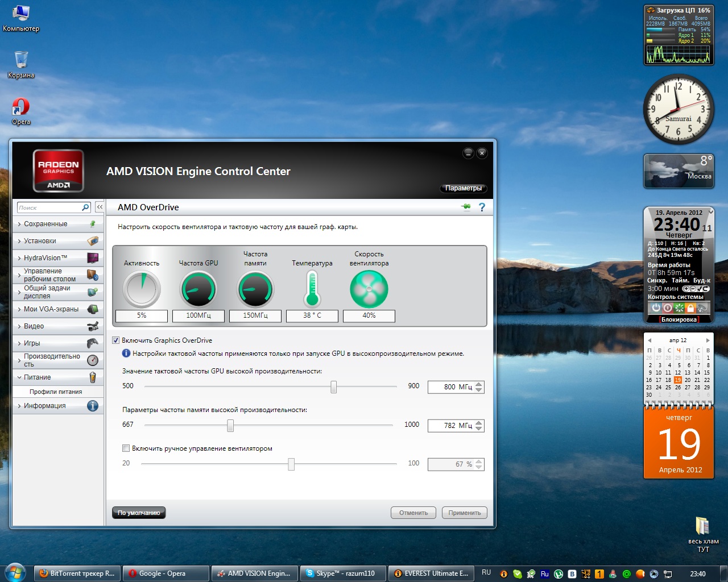Click the search magnifier in the sidebar
Image resolution: width=728 pixels, height=582 pixels.
click(x=85, y=207)
